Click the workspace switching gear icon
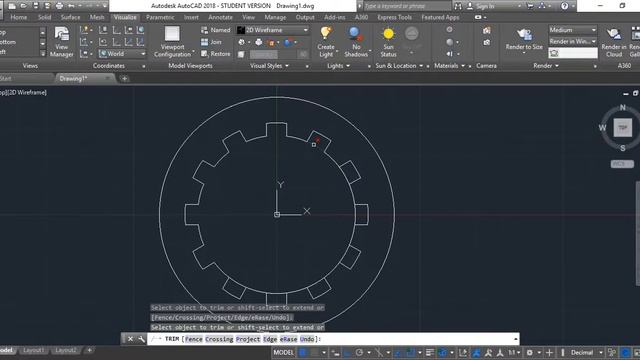The height and width of the screenshot is (360, 640). [x=530, y=353]
